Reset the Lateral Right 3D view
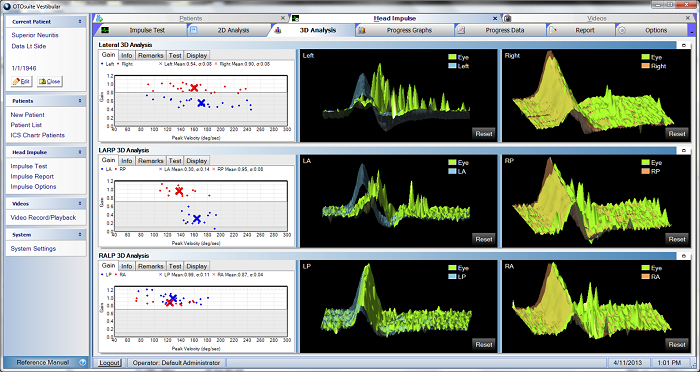The width and height of the screenshot is (700, 372). click(x=676, y=134)
